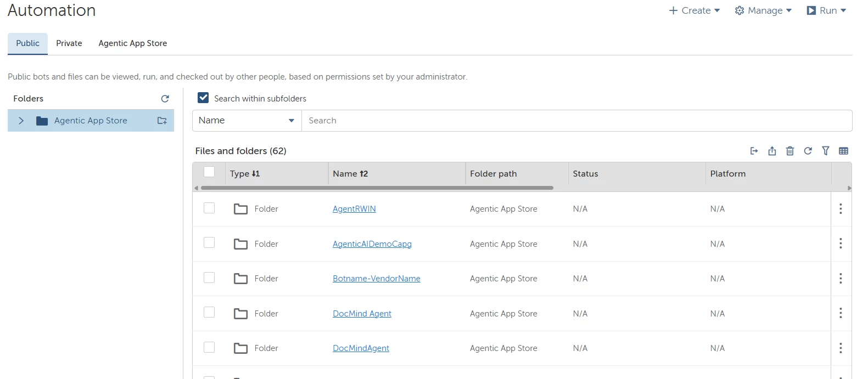Click the dark folder icon in the Folders tree
The height and width of the screenshot is (379, 868).
[42, 121]
